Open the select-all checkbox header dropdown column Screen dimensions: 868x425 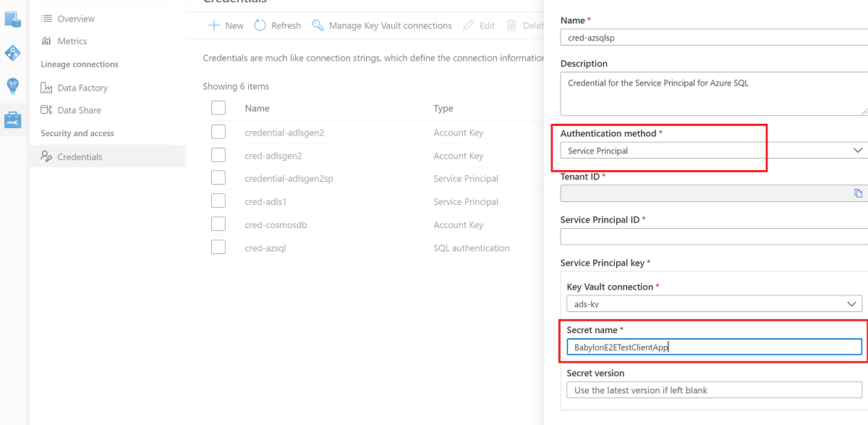click(218, 108)
